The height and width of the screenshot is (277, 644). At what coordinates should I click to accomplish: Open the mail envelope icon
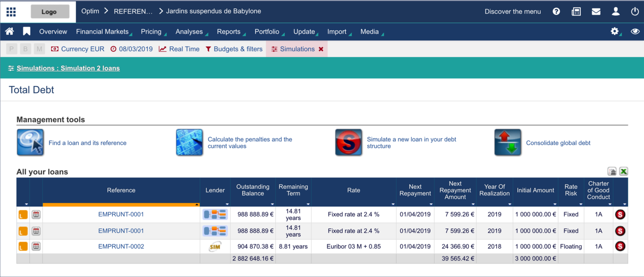[596, 11]
